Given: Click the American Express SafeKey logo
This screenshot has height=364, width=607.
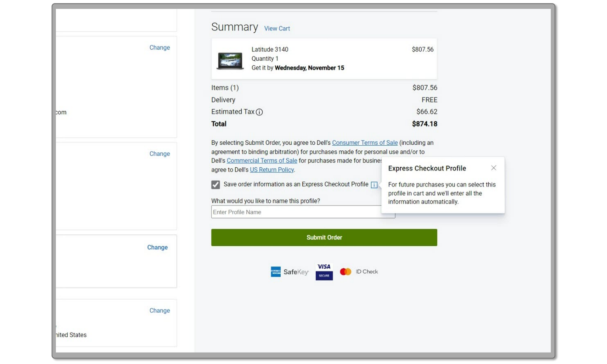Looking at the screenshot, I should coord(289,272).
